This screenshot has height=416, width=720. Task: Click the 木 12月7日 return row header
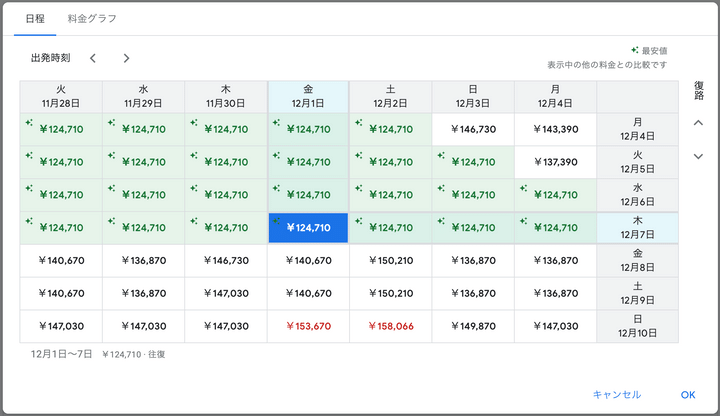coord(637,227)
